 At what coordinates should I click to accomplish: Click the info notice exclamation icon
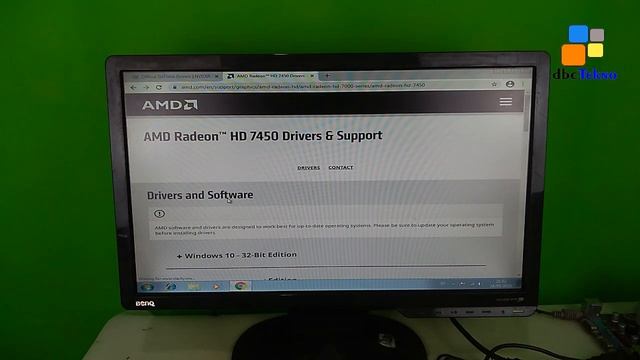click(x=159, y=213)
